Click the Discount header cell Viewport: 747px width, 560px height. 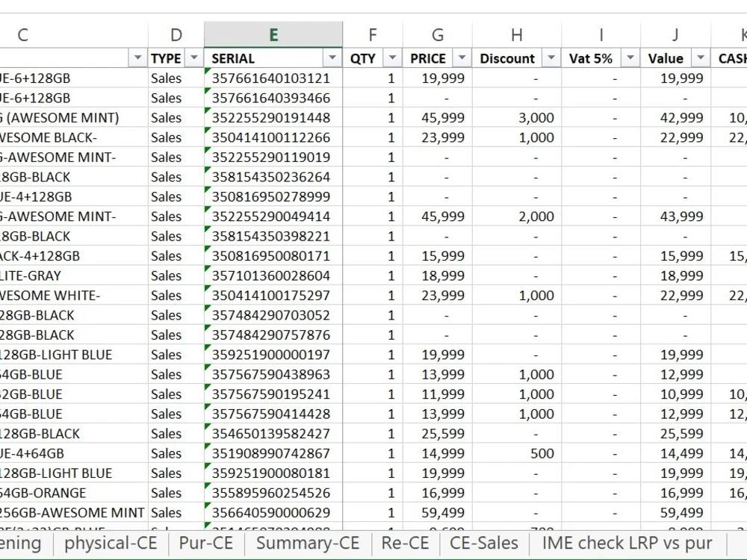(516, 58)
